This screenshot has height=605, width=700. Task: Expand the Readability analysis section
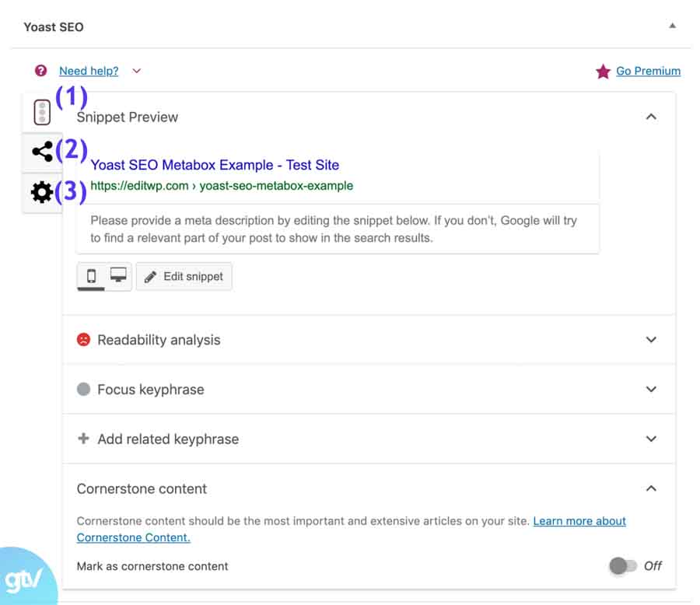(x=651, y=340)
